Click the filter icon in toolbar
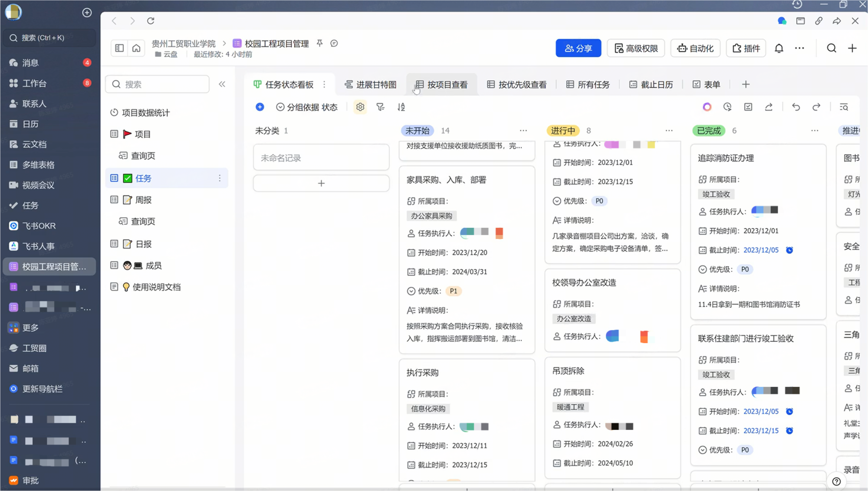868x491 pixels. (380, 107)
